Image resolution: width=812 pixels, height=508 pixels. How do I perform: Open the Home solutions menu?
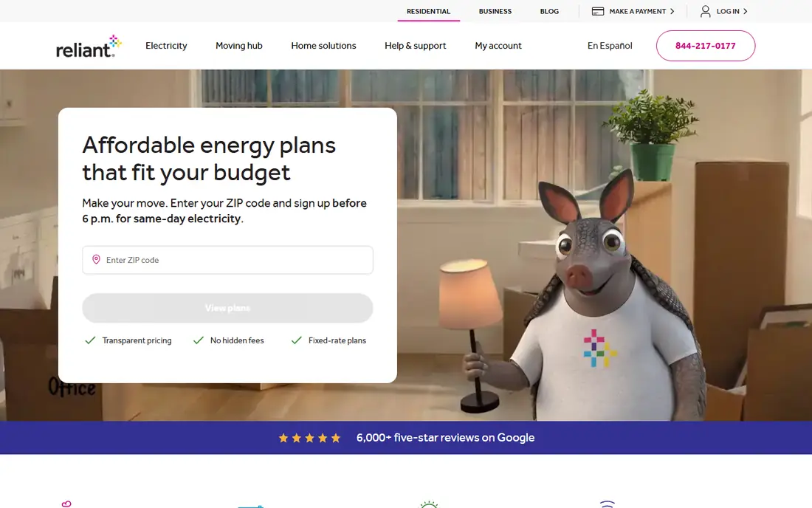pos(323,46)
